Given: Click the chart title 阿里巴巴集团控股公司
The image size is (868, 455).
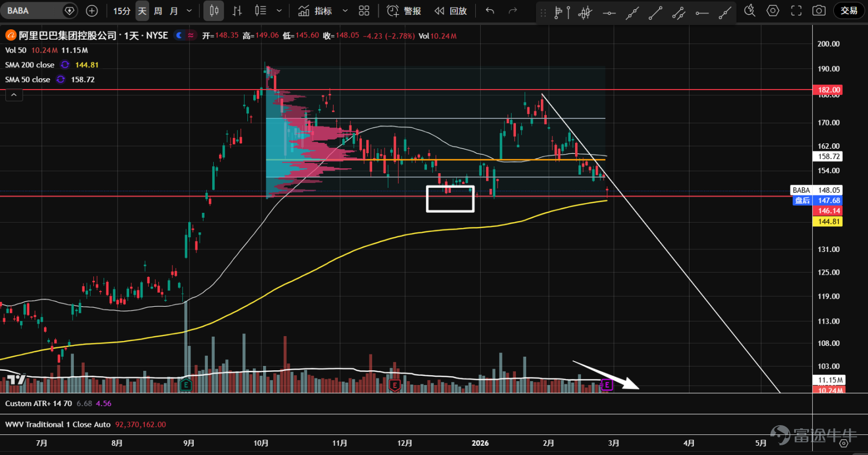Looking at the screenshot, I should (68, 35).
